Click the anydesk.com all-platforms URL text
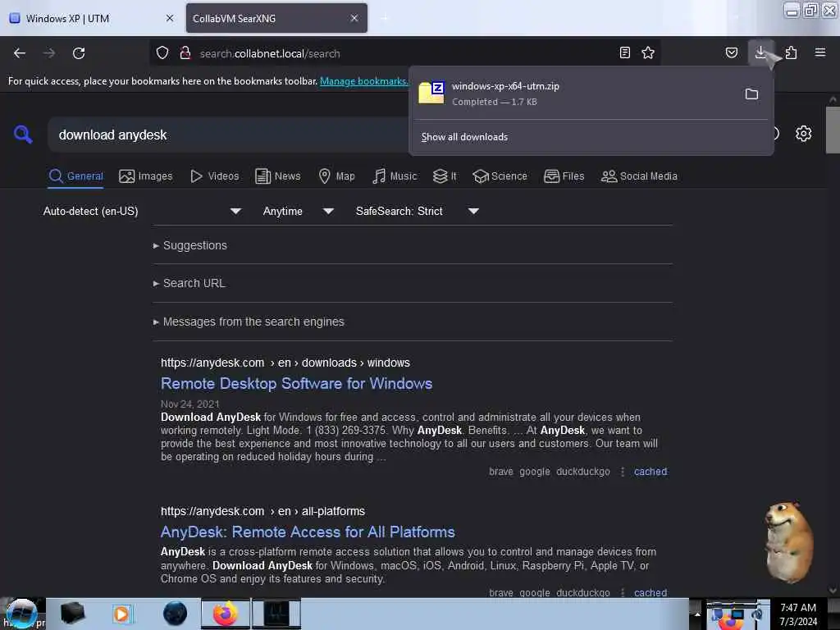840x630 pixels. 262,511
